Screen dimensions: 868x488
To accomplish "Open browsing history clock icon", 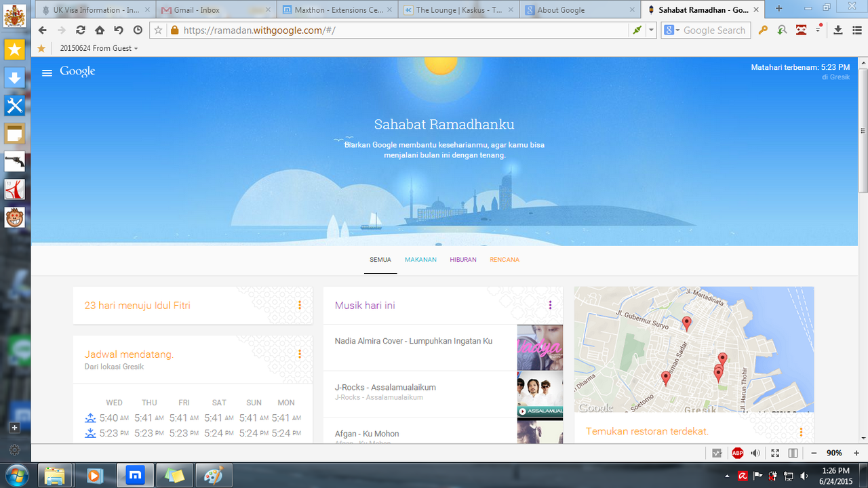I will [138, 30].
